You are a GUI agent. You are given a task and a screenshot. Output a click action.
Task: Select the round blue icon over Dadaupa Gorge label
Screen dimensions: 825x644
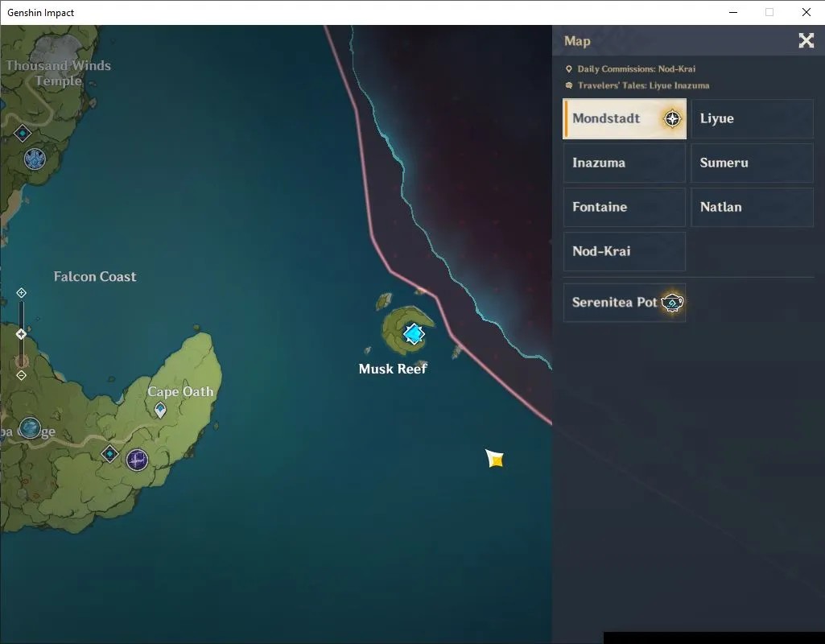click(x=30, y=427)
